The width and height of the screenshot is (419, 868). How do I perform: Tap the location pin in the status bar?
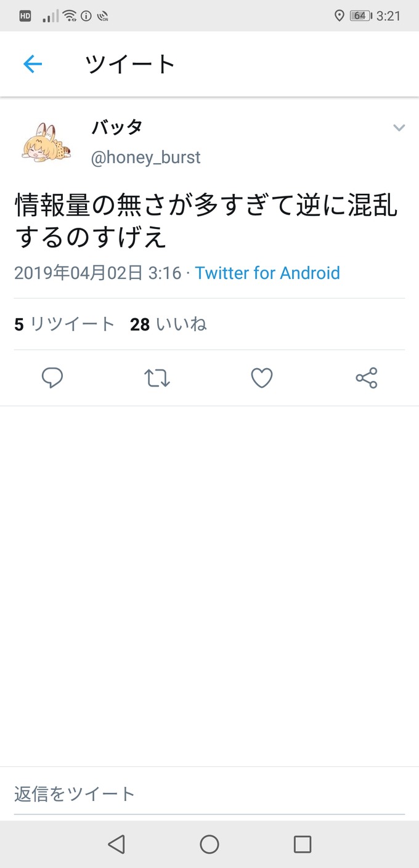(x=338, y=15)
